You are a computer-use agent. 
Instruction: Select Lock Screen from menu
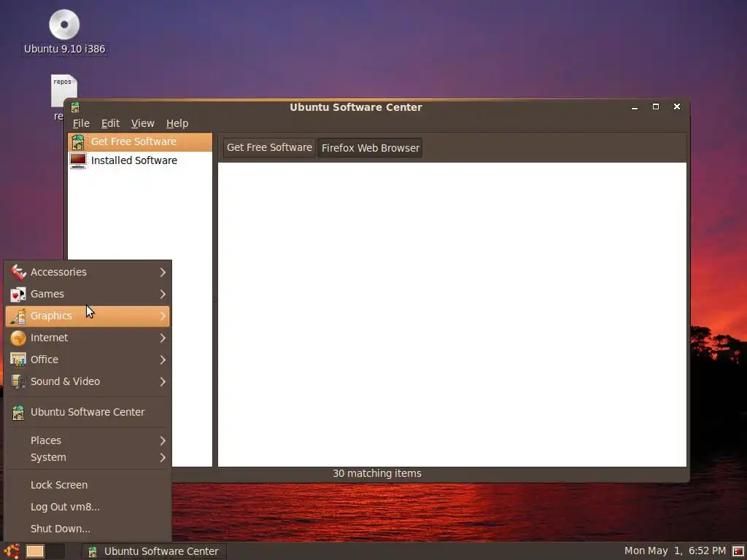click(x=88, y=485)
